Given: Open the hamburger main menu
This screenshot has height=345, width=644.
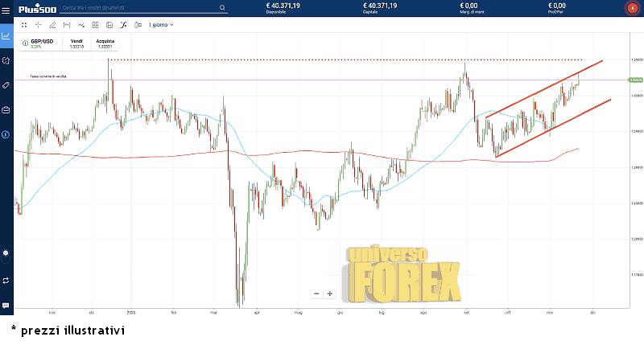Looking at the screenshot, I should pos(6,9).
